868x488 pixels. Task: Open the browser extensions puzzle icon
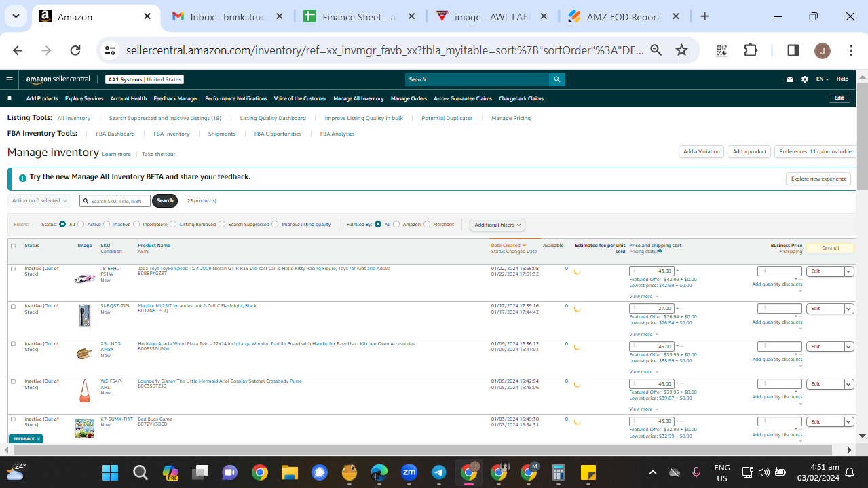coord(751,50)
